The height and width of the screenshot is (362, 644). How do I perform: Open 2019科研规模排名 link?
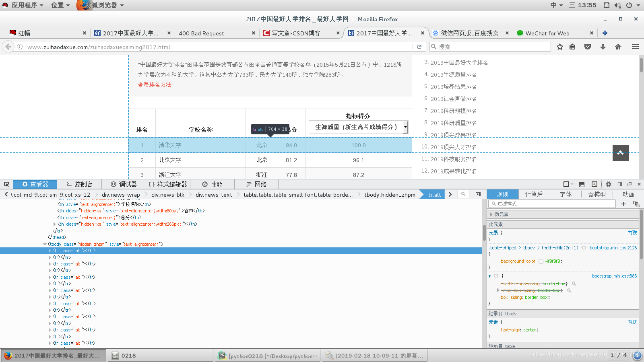(454, 111)
